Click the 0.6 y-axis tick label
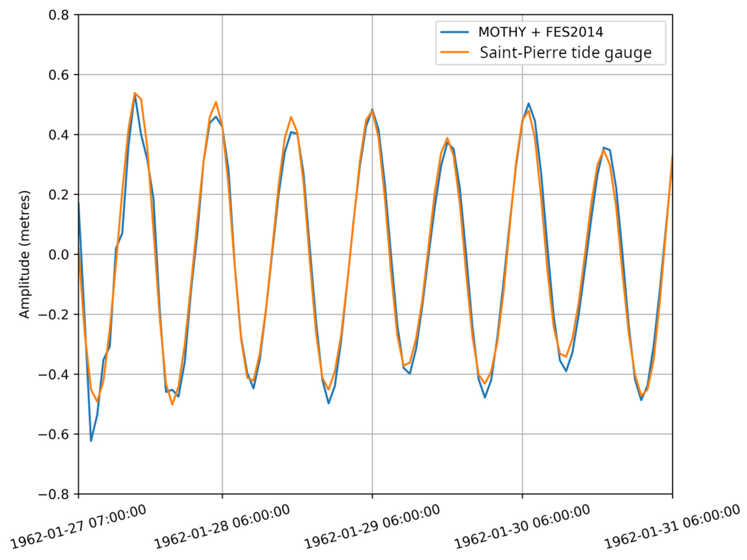 click(59, 75)
